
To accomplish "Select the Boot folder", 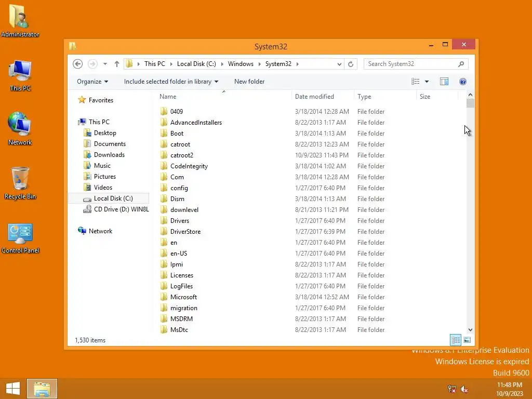I will (177, 134).
